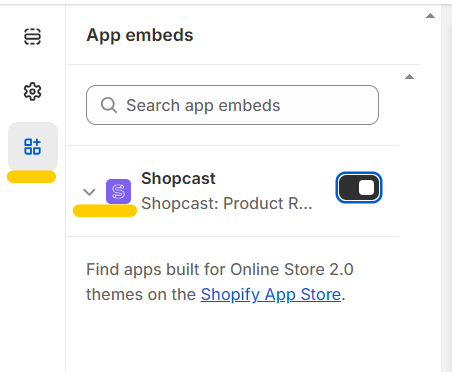This screenshot has width=452, height=372.
Task: Open Theme settings gear icon
Action: click(x=32, y=91)
